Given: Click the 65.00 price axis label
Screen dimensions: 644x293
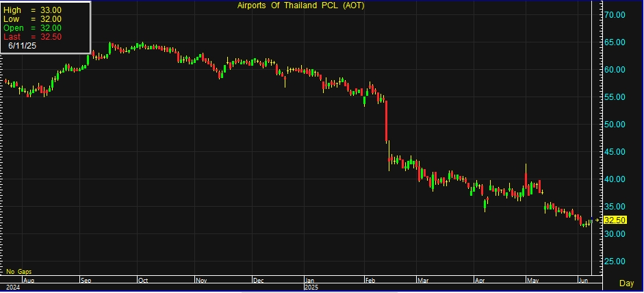Looking at the screenshot, I should pos(615,42).
